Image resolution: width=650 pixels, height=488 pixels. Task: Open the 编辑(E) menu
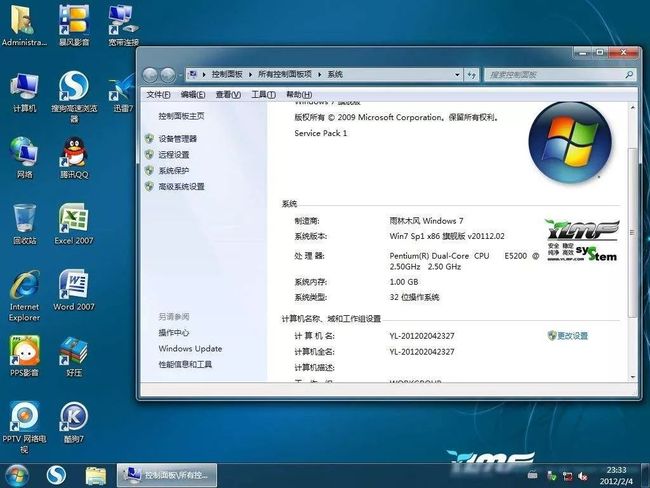pyautogui.click(x=193, y=95)
